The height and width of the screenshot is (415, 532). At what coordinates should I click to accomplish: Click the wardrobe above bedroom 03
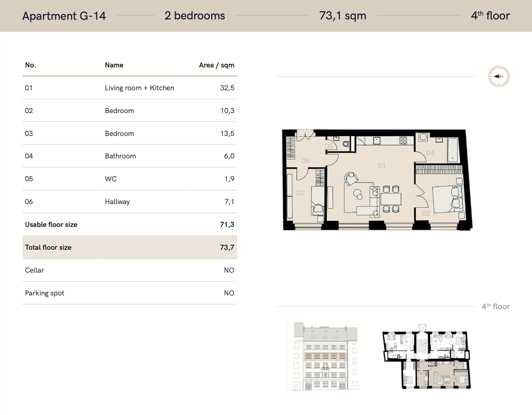pyautogui.click(x=439, y=170)
